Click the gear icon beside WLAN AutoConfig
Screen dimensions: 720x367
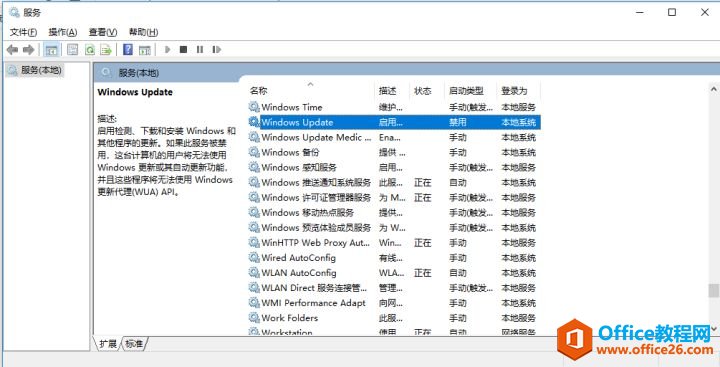click(254, 273)
